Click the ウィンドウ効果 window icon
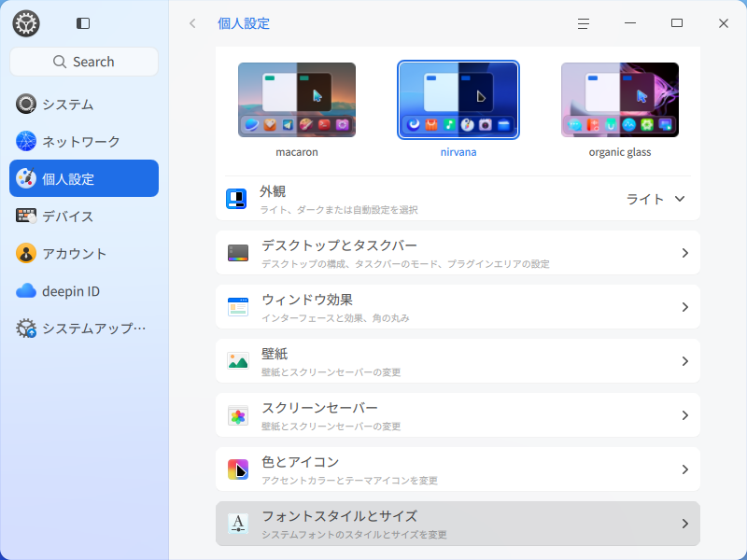Screen dimensions: 747x560 [238, 307]
